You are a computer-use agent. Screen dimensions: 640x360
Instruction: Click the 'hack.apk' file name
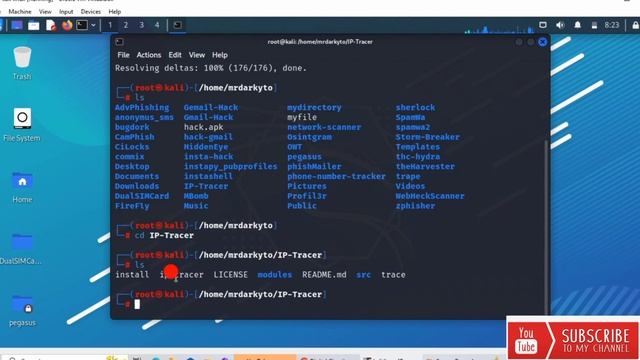(203, 127)
